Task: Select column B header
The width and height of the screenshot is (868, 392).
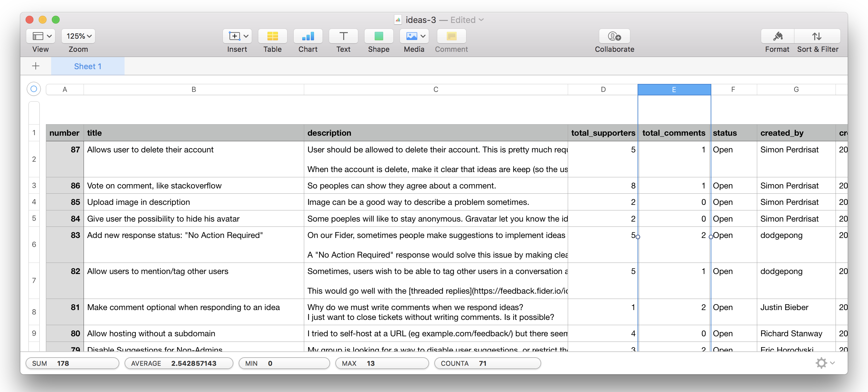Action: pos(193,89)
